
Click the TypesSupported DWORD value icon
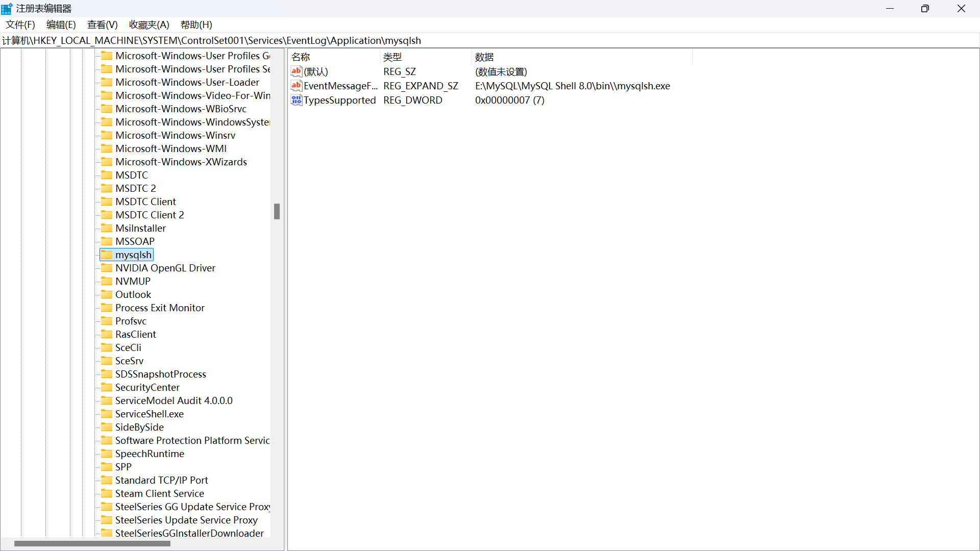(x=297, y=100)
